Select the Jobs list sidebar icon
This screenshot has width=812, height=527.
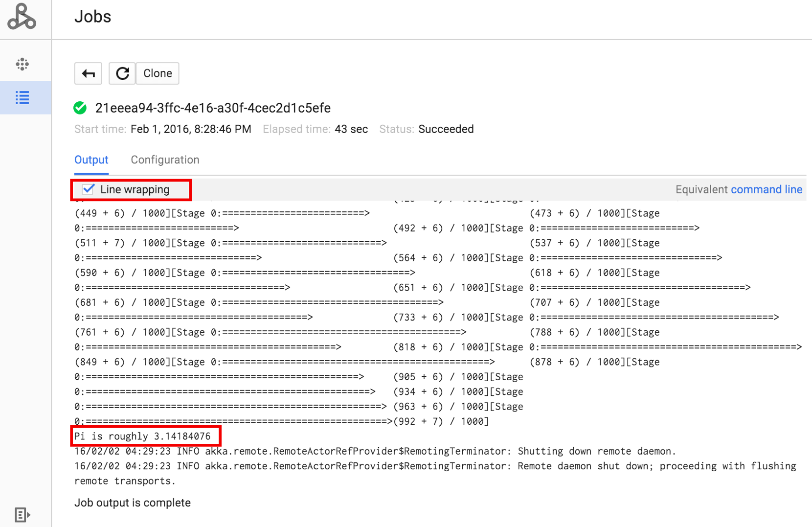tap(22, 98)
